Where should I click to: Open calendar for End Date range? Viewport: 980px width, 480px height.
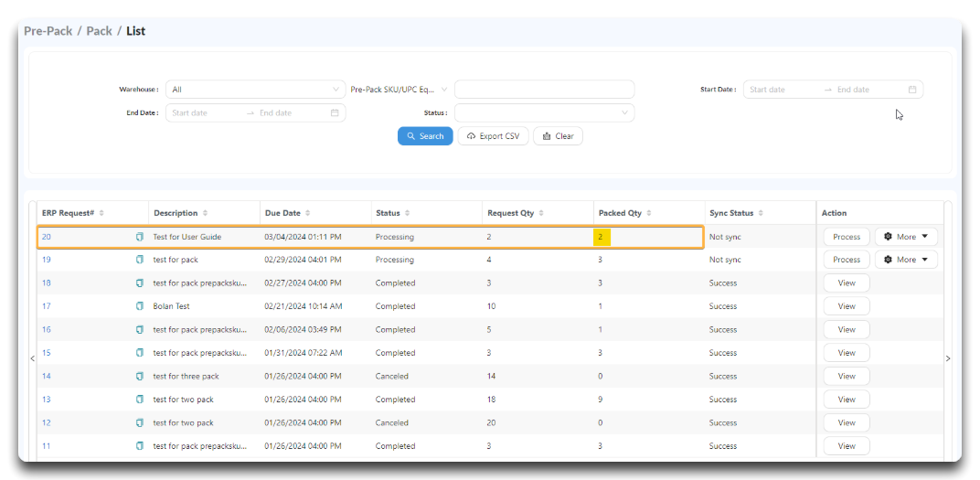tap(335, 113)
